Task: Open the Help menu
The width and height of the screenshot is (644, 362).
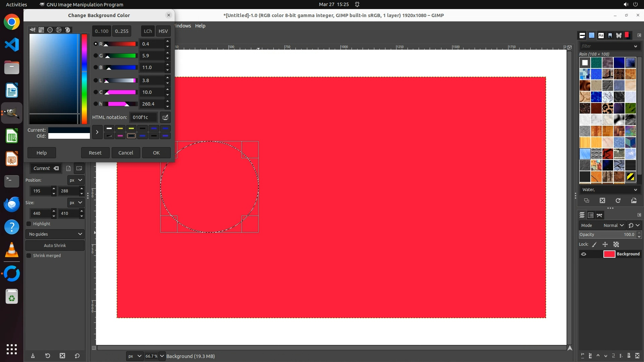Action: (200, 26)
